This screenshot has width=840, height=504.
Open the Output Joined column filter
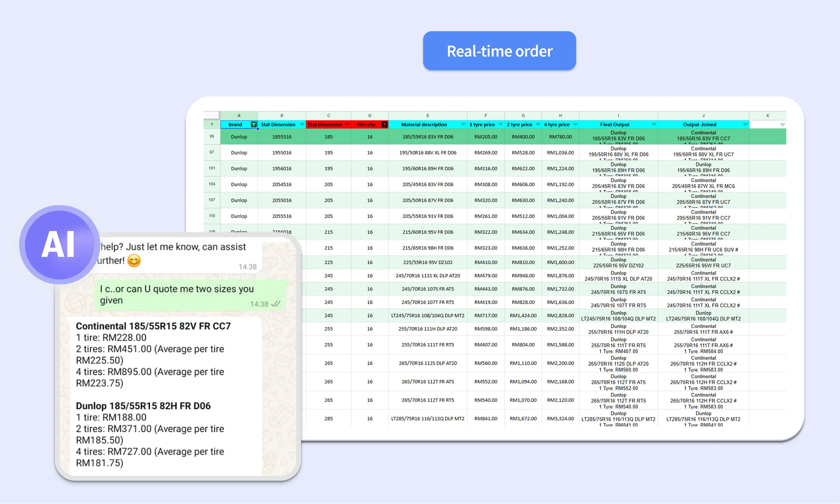coord(745,124)
